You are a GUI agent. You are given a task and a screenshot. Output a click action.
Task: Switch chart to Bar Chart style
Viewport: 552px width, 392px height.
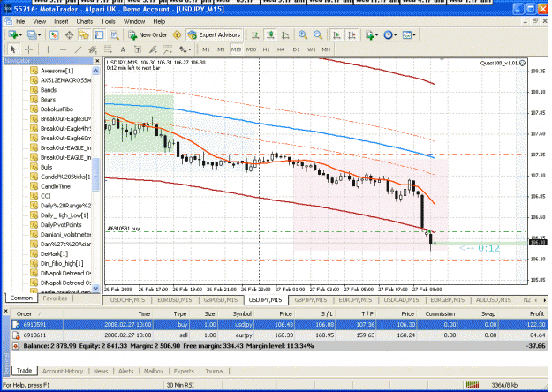pyautogui.click(x=255, y=34)
